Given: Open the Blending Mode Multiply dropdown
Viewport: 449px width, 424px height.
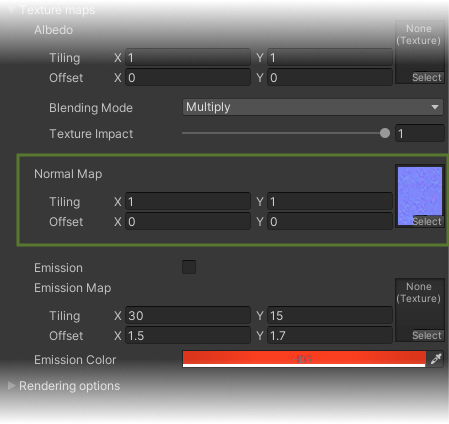Looking at the screenshot, I should (x=313, y=107).
